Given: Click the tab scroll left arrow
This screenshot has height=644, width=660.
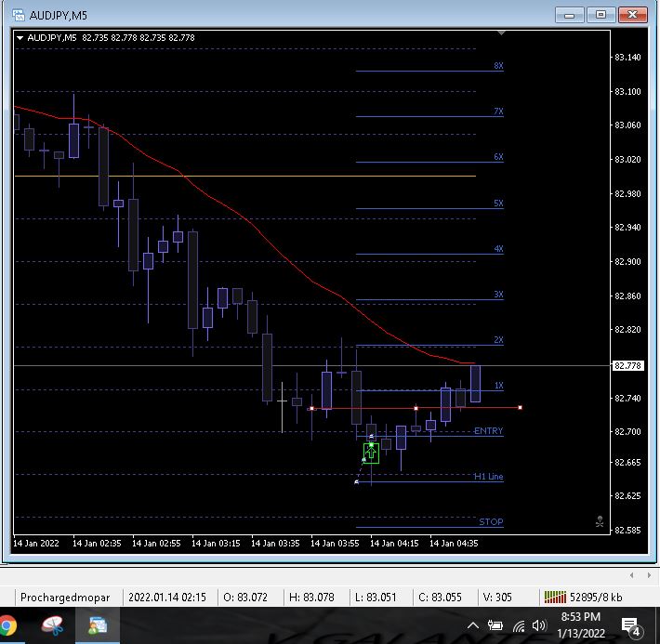Looking at the screenshot, I should (x=631, y=575).
